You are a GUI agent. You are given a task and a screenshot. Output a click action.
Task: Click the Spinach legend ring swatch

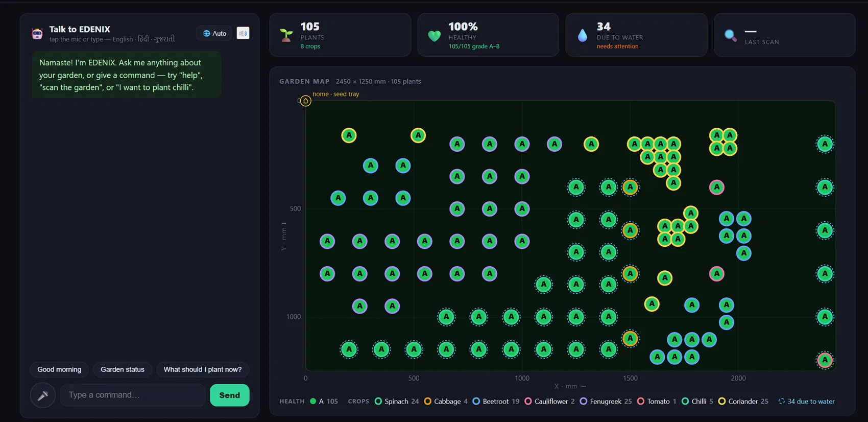click(x=378, y=402)
